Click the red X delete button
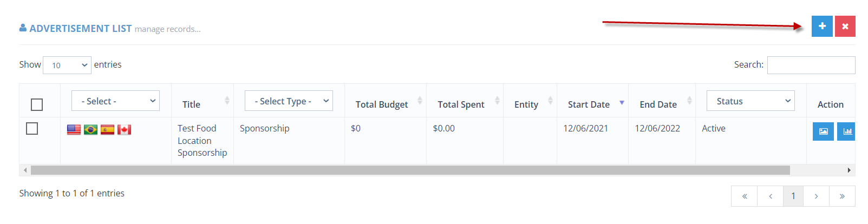 845,26
